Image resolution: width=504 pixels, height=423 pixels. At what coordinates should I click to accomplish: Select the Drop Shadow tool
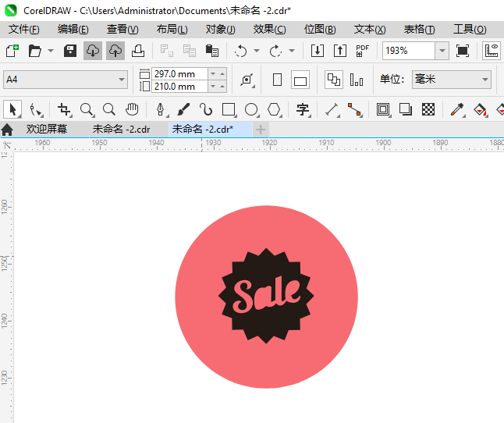(406, 109)
